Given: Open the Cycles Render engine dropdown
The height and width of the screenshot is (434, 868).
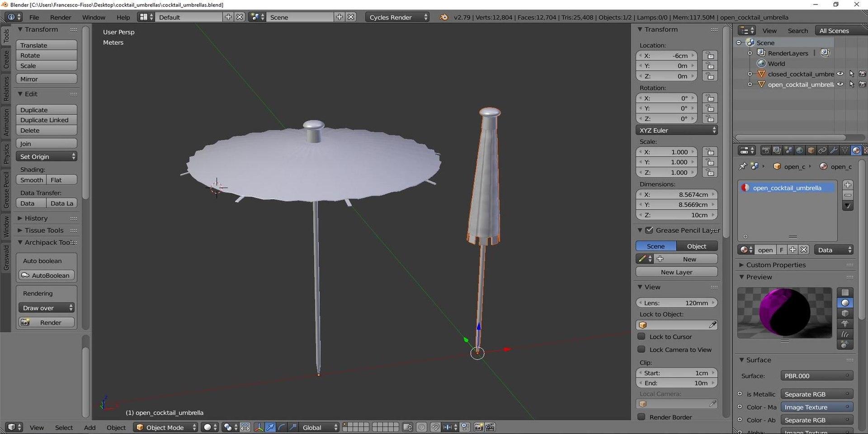Looking at the screenshot, I should coord(397,17).
